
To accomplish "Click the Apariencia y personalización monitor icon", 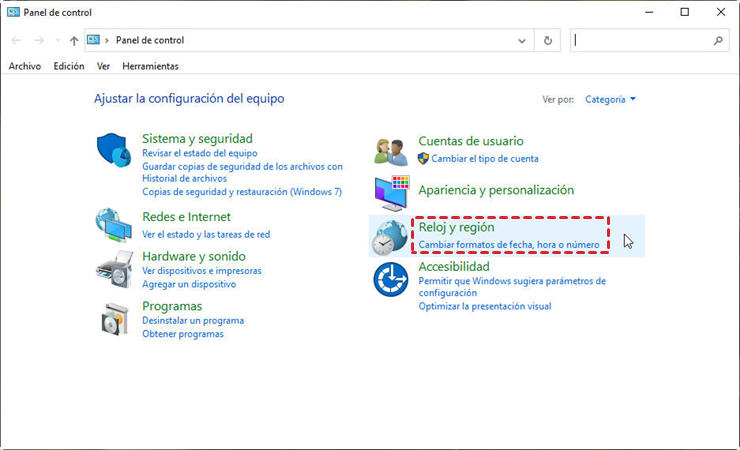I will pos(392,193).
